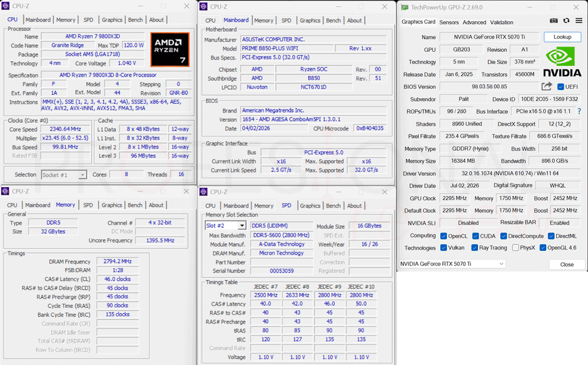Open the GPU-Z hamburger menu icon
Screen dimensions: 588x365
(579, 21)
